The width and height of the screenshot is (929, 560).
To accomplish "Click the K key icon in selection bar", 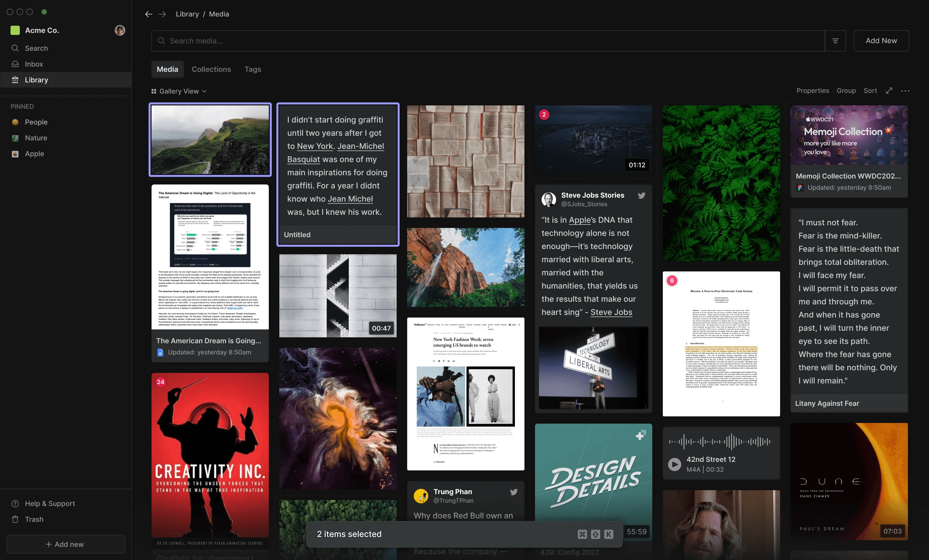I will pos(608,534).
